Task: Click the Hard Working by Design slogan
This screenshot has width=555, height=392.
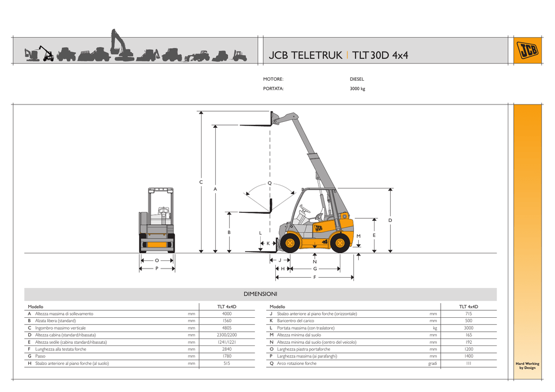Action: [x=527, y=365]
